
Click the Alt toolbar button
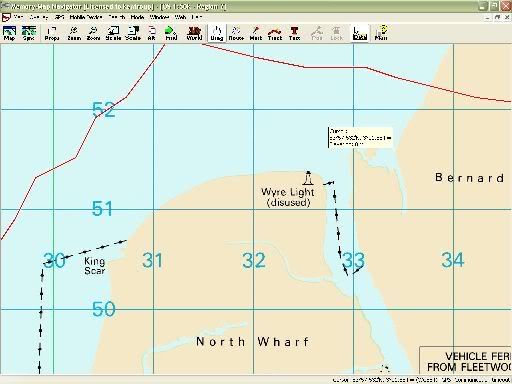pyautogui.click(x=151, y=33)
